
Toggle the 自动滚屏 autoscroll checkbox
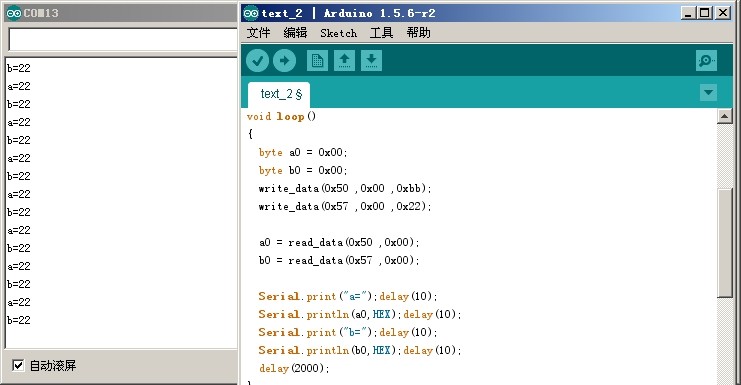click(x=18, y=365)
